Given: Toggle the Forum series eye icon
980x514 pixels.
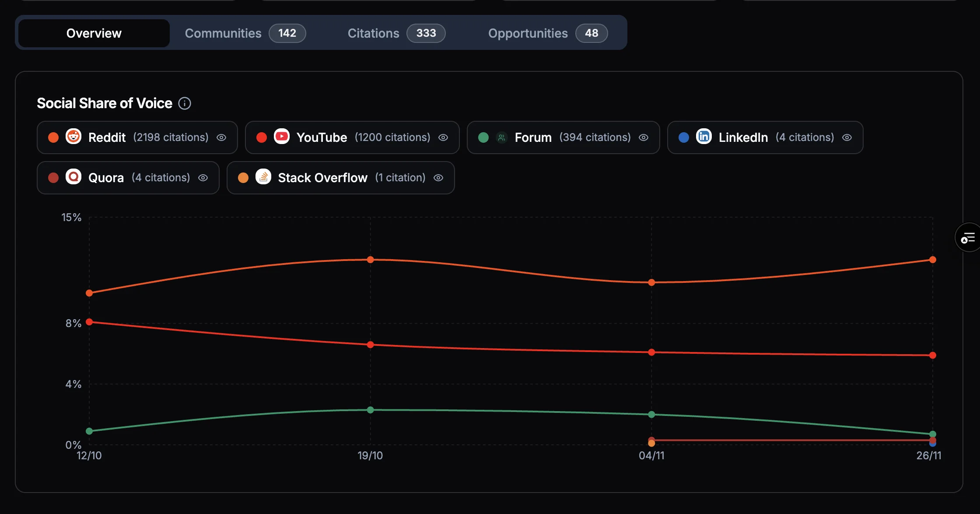Looking at the screenshot, I should (644, 137).
